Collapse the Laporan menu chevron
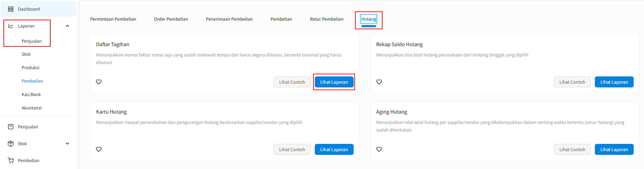The height and width of the screenshot is (169, 644). click(67, 26)
